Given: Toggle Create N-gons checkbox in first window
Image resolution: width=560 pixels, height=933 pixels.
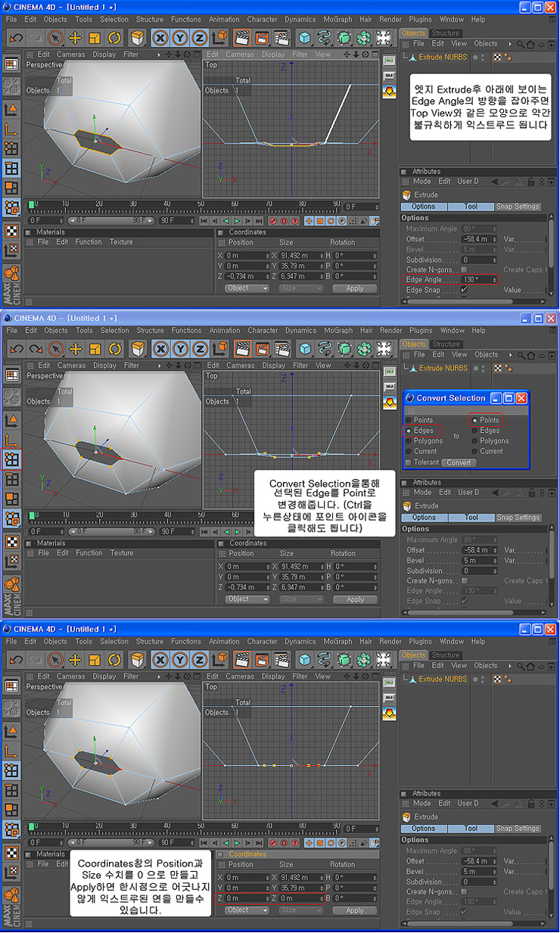Looking at the screenshot, I should pos(464,270).
